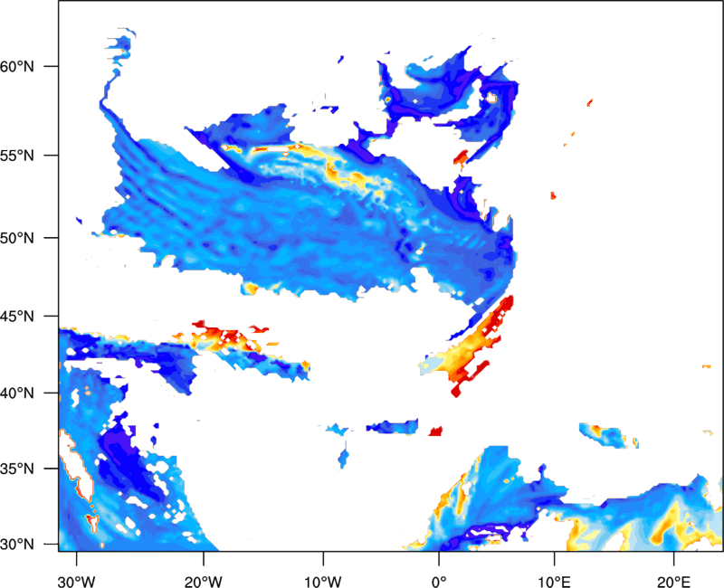724x588 pixels.
Task: Click the 20°W longitude label
Action: click(x=204, y=582)
